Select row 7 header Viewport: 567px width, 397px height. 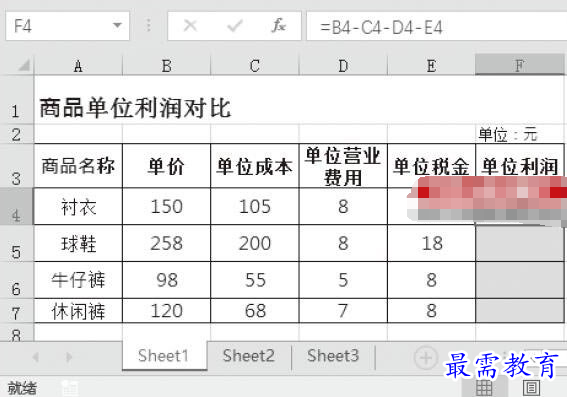tap(17, 311)
